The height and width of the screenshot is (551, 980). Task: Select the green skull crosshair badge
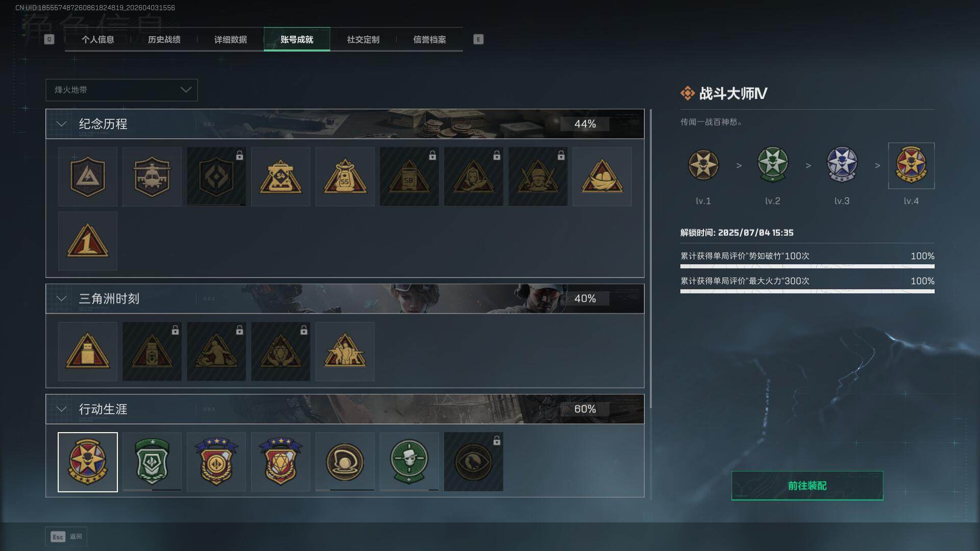(x=409, y=462)
